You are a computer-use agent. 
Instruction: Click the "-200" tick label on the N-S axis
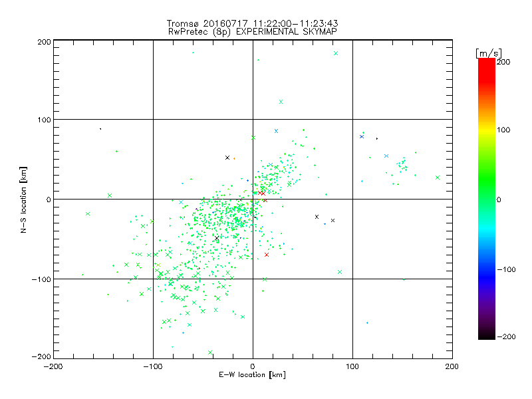pos(41,356)
